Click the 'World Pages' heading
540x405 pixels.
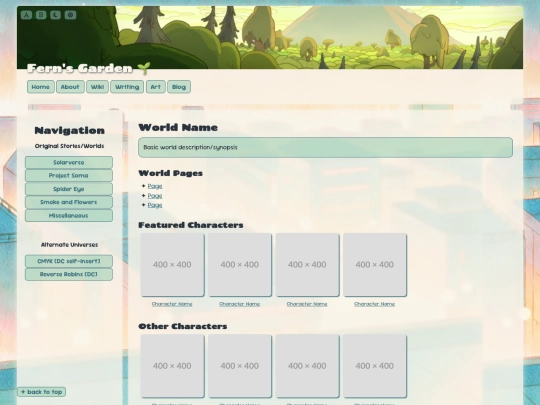(x=170, y=173)
